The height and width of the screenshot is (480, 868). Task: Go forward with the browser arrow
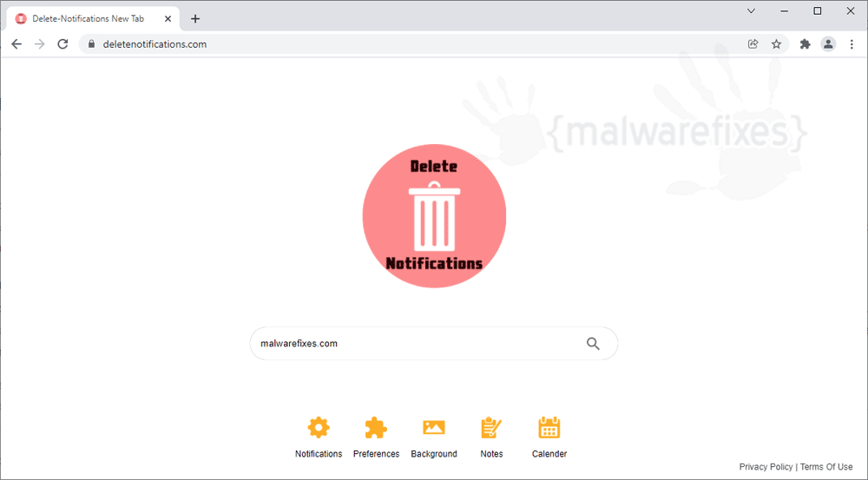[39, 44]
